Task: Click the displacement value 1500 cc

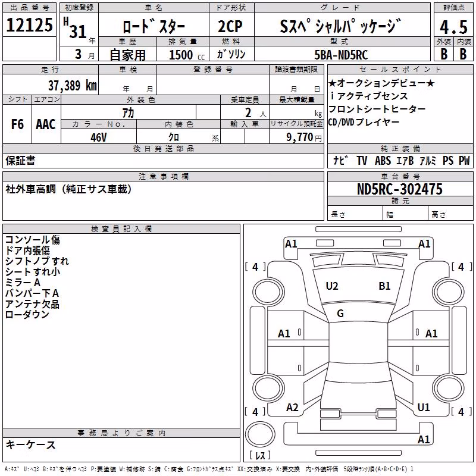Action: coord(187,55)
